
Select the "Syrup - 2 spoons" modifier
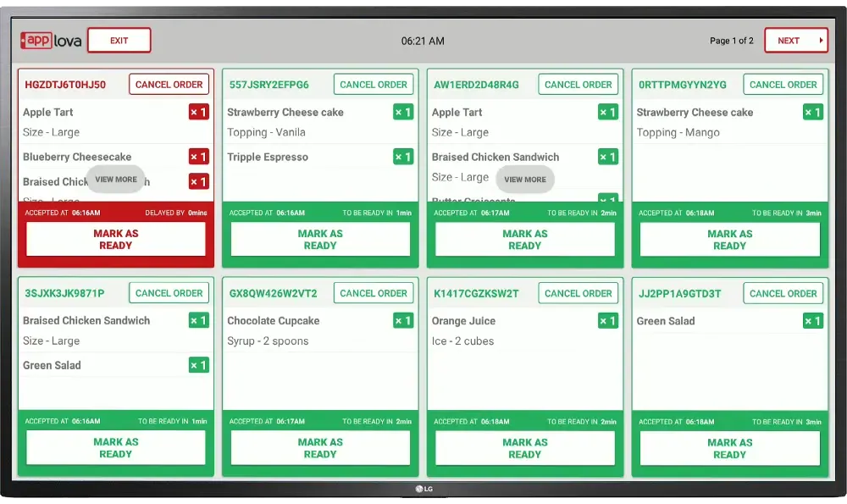pos(268,341)
